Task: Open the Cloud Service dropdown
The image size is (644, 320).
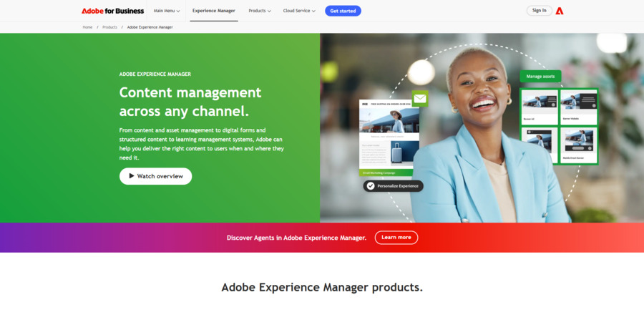Action: pos(299,11)
